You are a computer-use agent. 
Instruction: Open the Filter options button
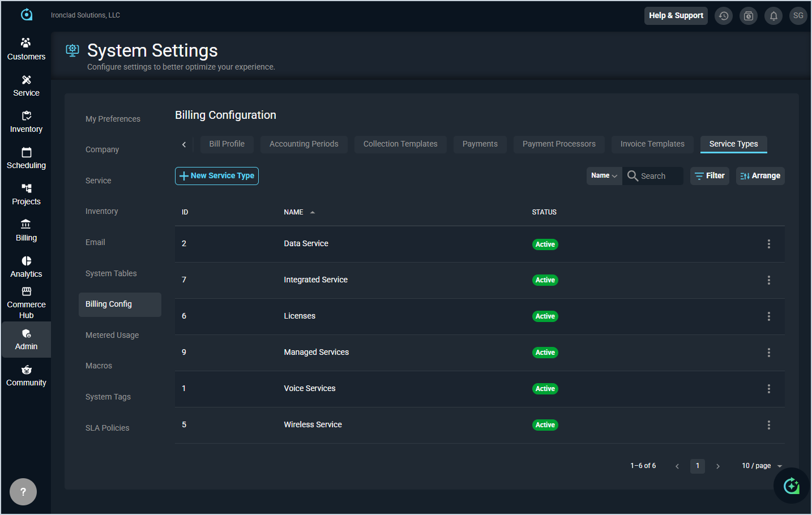pyautogui.click(x=710, y=176)
